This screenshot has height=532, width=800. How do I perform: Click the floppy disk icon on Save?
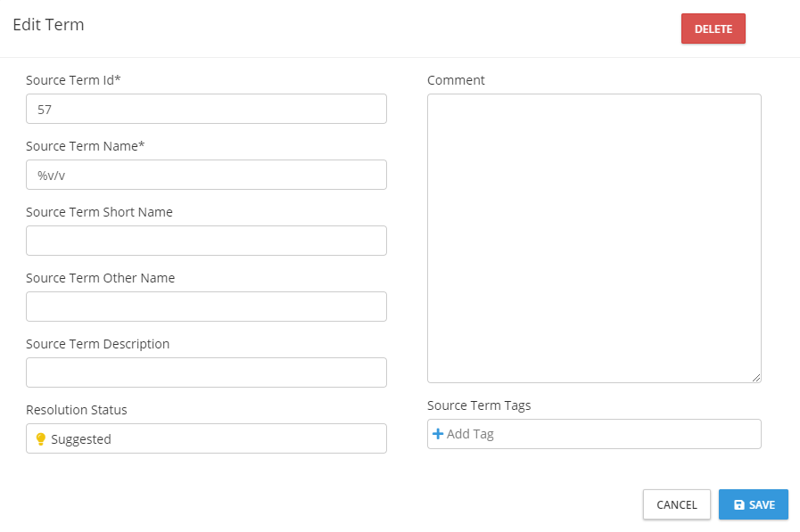(738, 505)
